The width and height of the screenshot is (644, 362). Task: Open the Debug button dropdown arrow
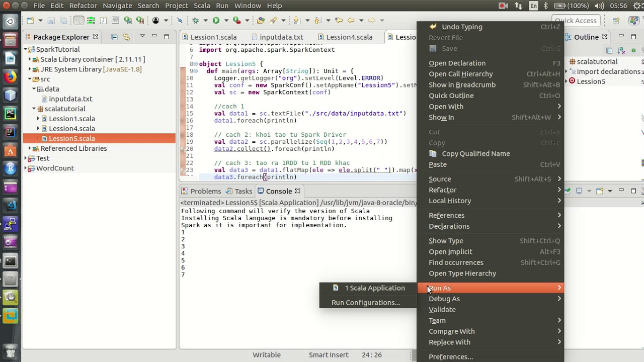click(x=206, y=21)
